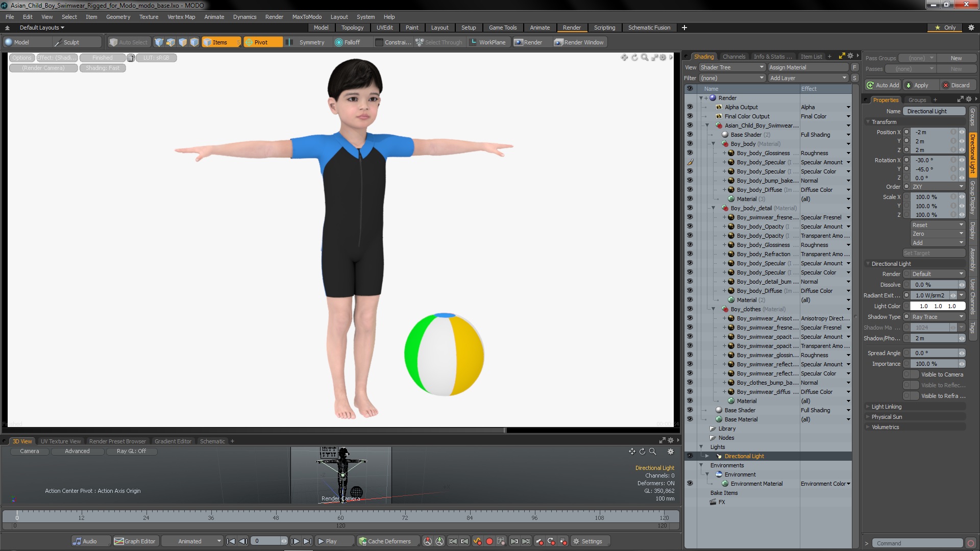Open the Add Layer dropdown

click(x=808, y=78)
